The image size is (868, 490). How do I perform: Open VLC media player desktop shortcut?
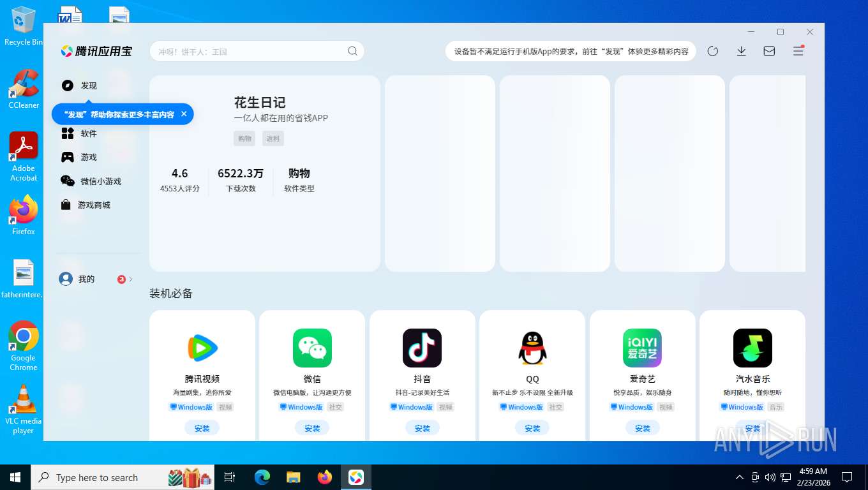coord(24,409)
